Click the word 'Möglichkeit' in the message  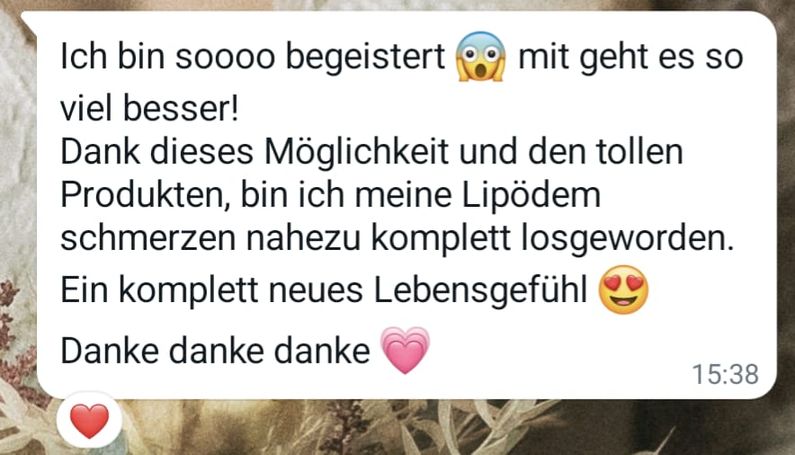point(356,152)
